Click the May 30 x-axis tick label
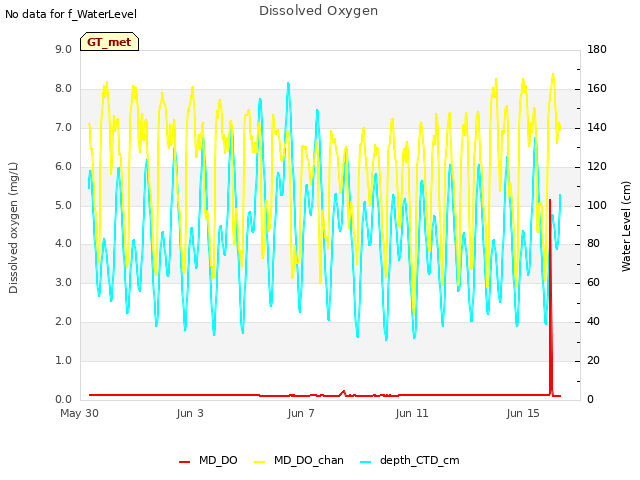Image resolution: width=640 pixels, height=480 pixels. (x=79, y=413)
